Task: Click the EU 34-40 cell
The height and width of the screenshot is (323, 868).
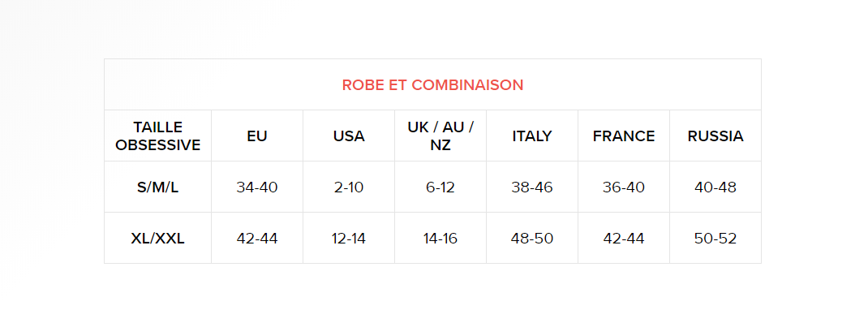Action: point(257,187)
